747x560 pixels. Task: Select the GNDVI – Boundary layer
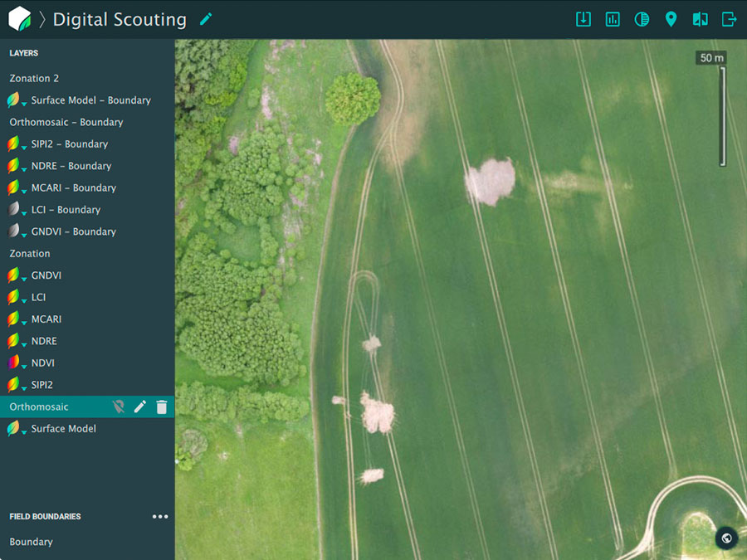(x=74, y=231)
